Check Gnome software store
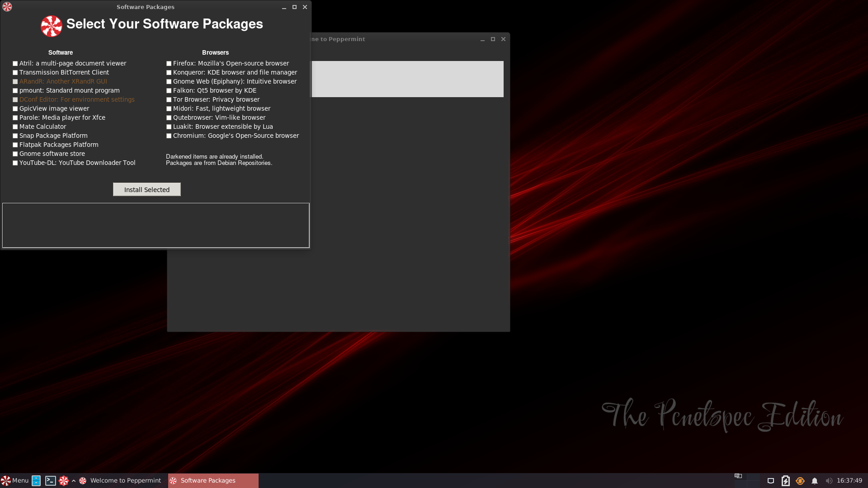The width and height of the screenshot is (868, 488). tap(15, 154)
